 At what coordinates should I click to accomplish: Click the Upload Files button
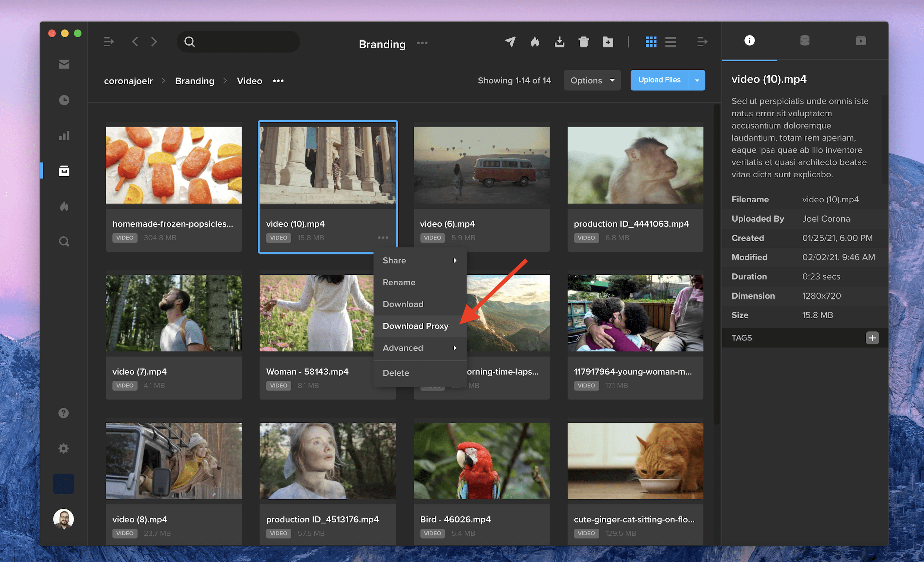(659, 80)
